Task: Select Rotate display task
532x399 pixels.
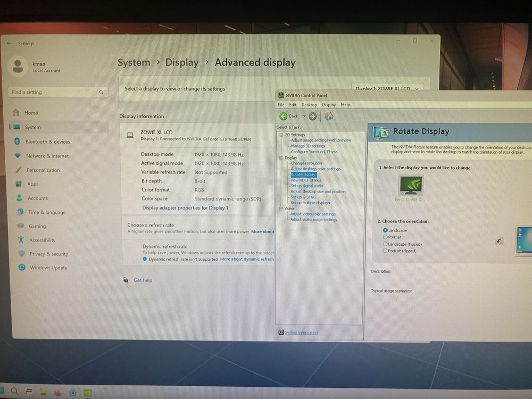Action: pyautogui.click(x=303, y=174)
